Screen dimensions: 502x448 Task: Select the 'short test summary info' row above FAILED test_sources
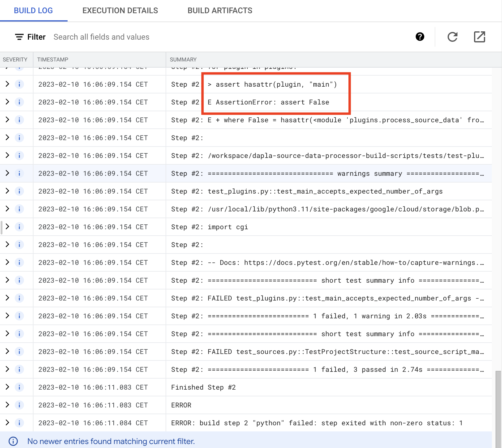(x=246, y=334)
